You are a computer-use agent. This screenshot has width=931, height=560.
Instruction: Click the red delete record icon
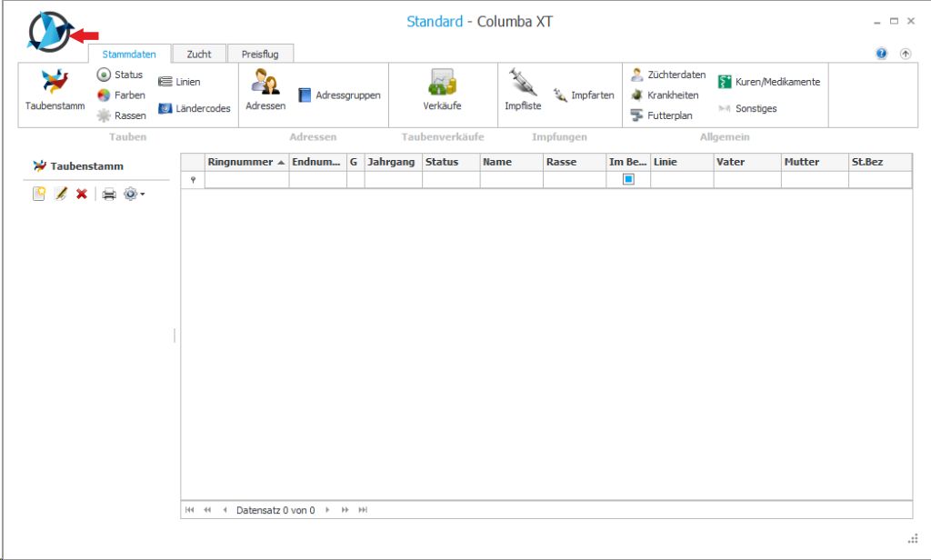click(x=82, y=194)
